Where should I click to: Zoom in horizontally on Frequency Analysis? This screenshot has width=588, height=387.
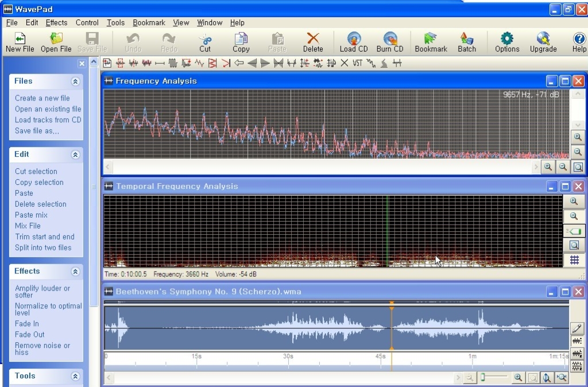pos(548,167)
